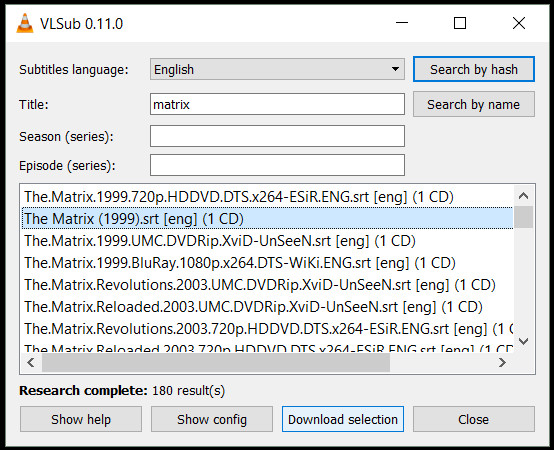Click the Search by hash button
The image size is (554, 450).
click(x=474, y=69)
